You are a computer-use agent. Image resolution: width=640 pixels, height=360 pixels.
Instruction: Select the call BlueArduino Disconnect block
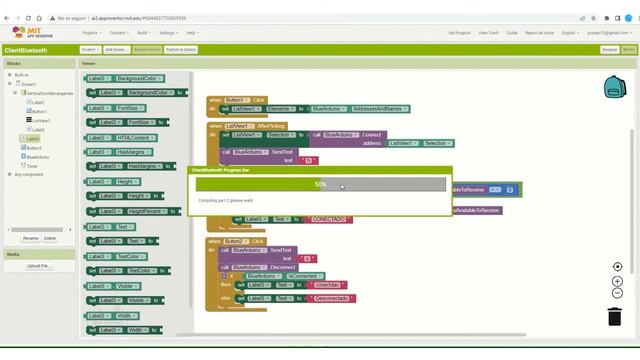(x=258, y=267)
